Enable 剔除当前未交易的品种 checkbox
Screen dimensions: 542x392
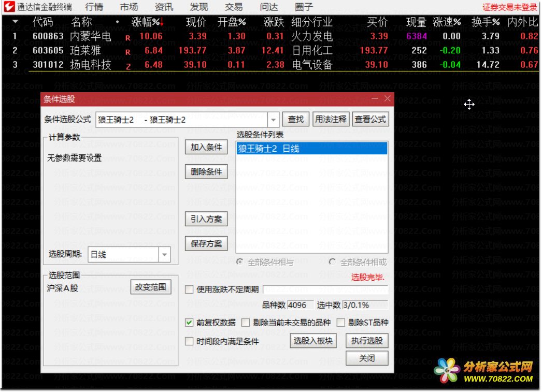click(246, 323)
